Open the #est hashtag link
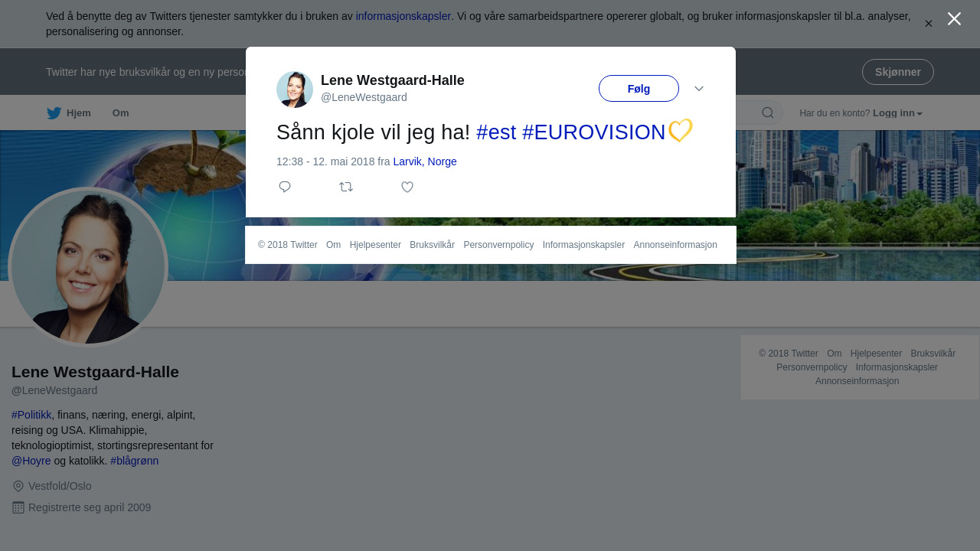 [x=496, y=132]
